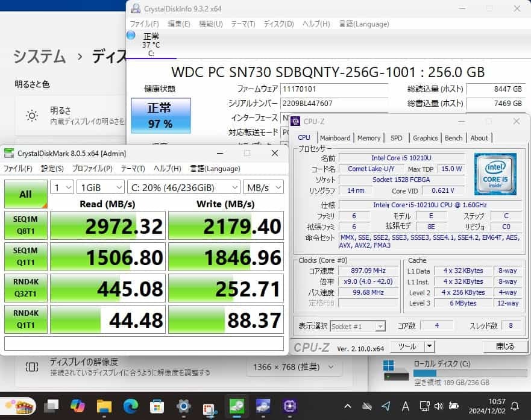Click display resolution icon in Settings

pos(32,367)
